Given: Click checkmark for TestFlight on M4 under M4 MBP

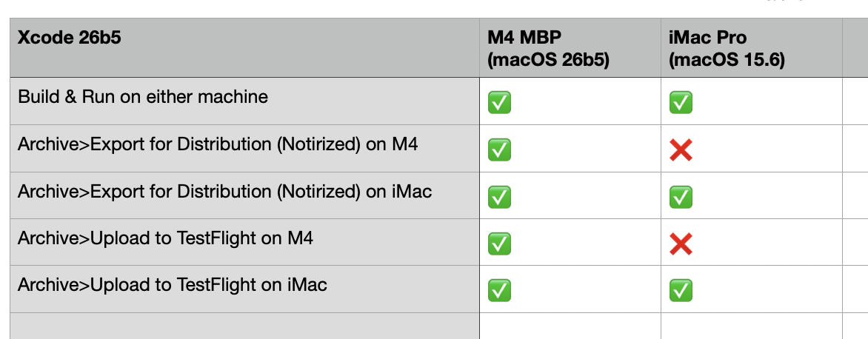Looking at the screenshot, I should (x=499, y=244).
